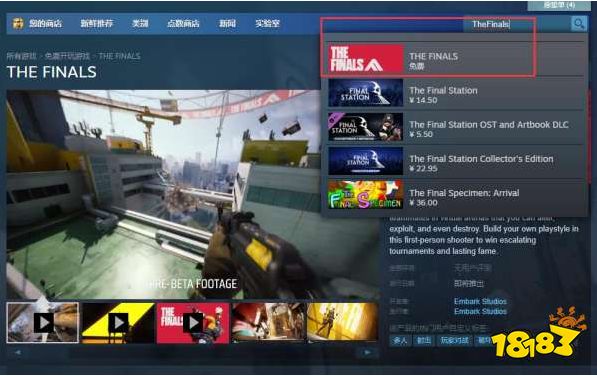Screen dimensions: 597x376
Task: Click the thumbnail strip right arrow
Action: (367, 352)
